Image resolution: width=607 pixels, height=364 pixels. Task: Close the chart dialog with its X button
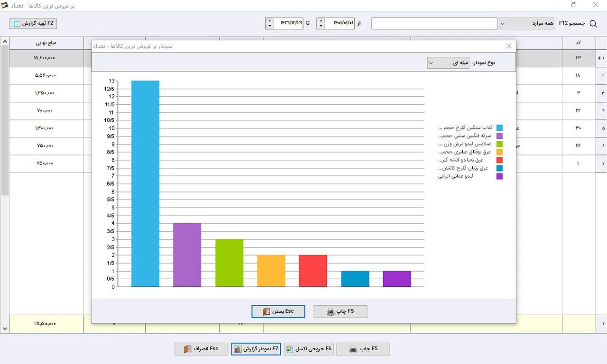pyautogui.click(x=509, y=46)
